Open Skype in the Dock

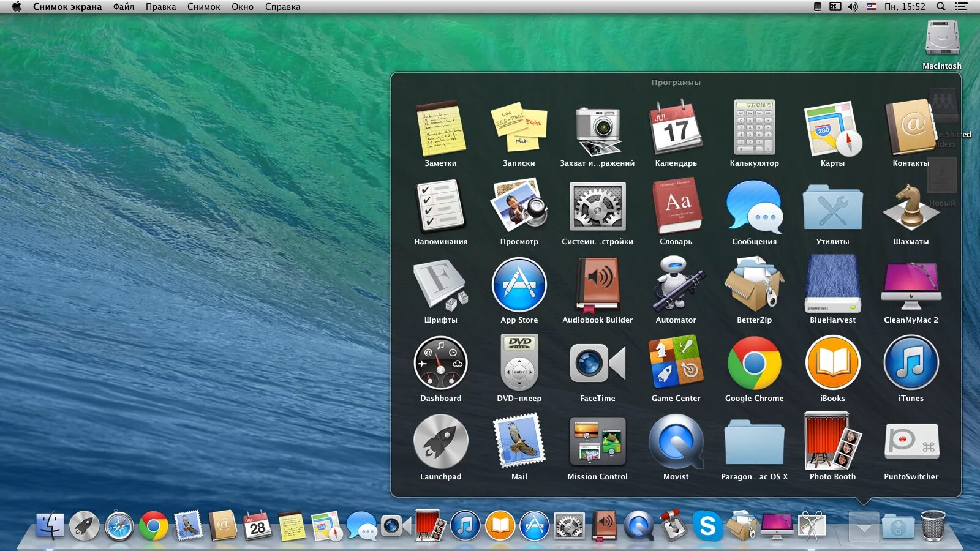coord(707,526)
